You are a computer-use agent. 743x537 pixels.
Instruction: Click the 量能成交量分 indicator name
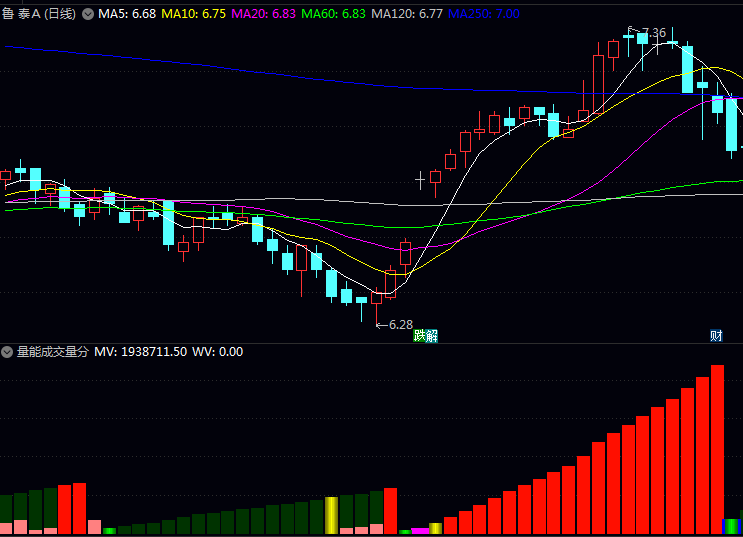point(52,352)
